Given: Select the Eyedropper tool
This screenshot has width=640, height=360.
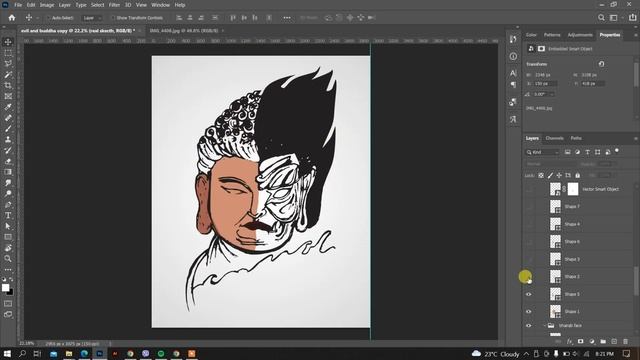Looking at the screenshot, I should pos(8,107).
